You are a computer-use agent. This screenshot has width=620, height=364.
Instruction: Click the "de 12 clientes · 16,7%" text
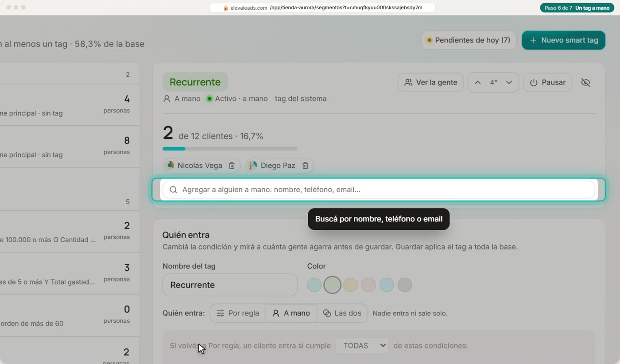point(221,136)
